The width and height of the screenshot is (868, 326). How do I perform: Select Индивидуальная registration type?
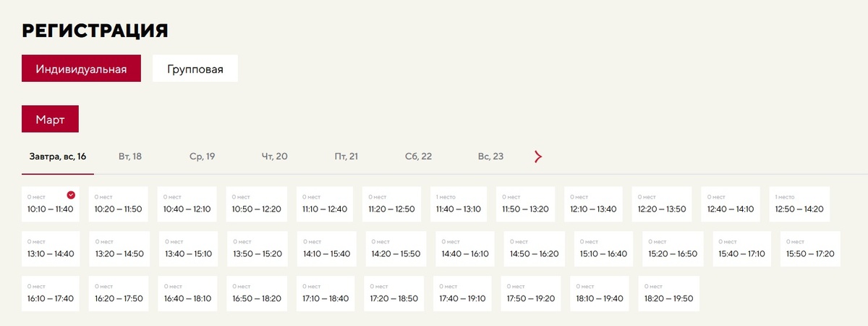tap(81, 70)
